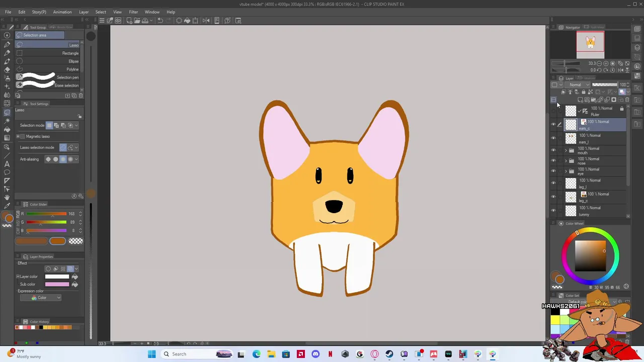644x362 pixels.
Task: Select the Text tool (A icon)
Action: coord(7,164)
